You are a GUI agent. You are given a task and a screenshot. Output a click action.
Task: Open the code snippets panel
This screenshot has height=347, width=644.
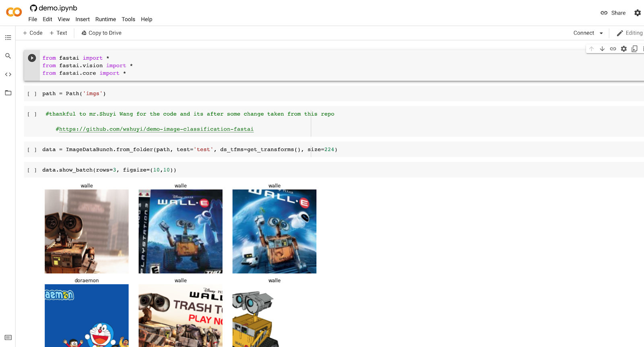click(x=8, y=74)
